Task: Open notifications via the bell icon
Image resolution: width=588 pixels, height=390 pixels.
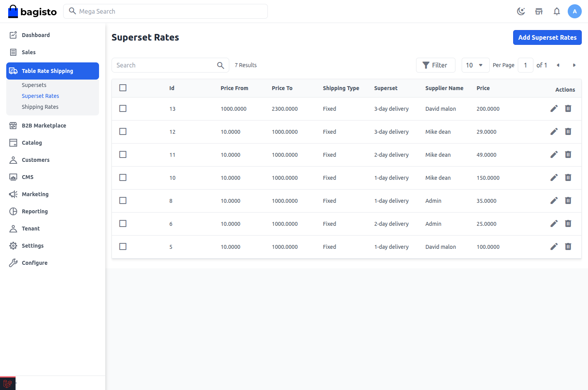Action: 557,11
